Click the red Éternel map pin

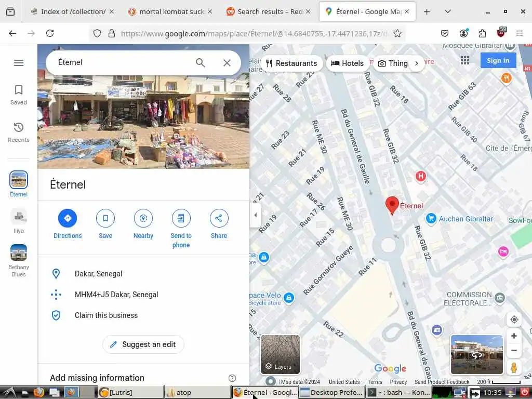[392, 205]
